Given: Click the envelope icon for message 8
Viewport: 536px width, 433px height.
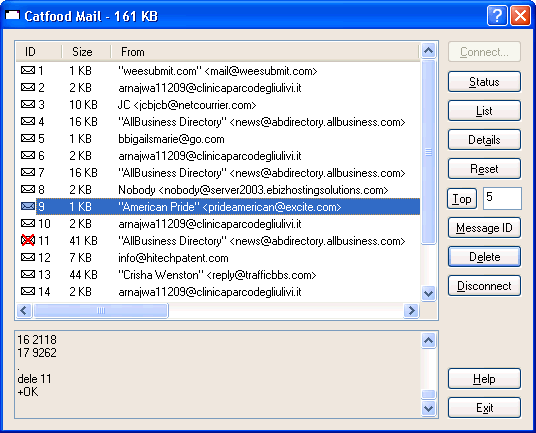Looking at the screenshot, I should point(28,190).
